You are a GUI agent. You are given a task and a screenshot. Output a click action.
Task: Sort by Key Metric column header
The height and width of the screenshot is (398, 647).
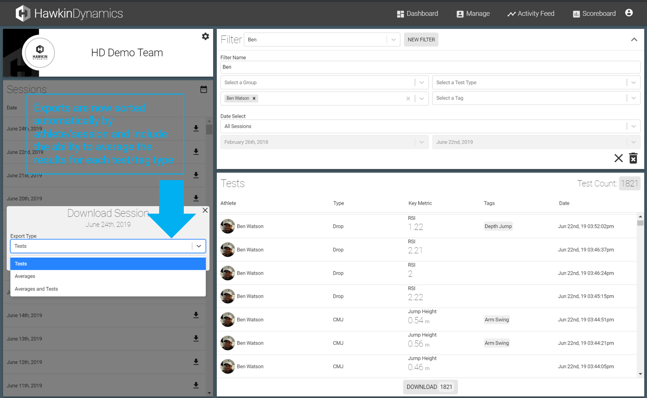[x=420, y=203]
